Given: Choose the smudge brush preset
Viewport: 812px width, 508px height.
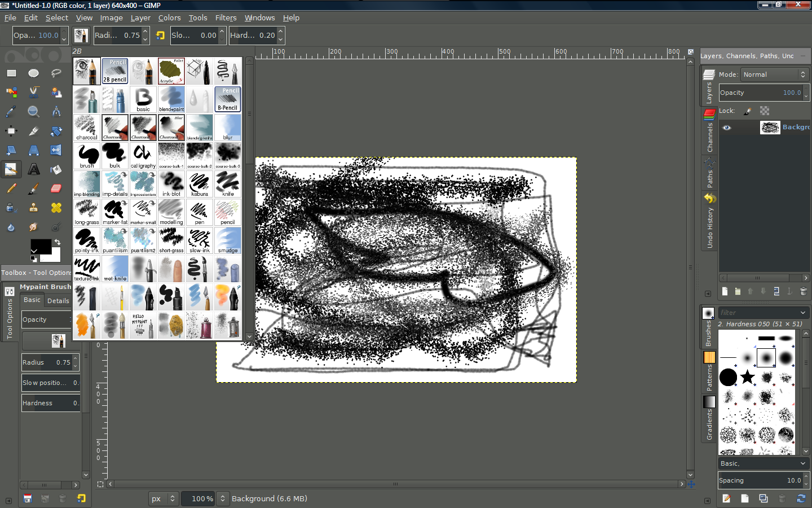Looking at the screenshot, I should coord(228,240).
